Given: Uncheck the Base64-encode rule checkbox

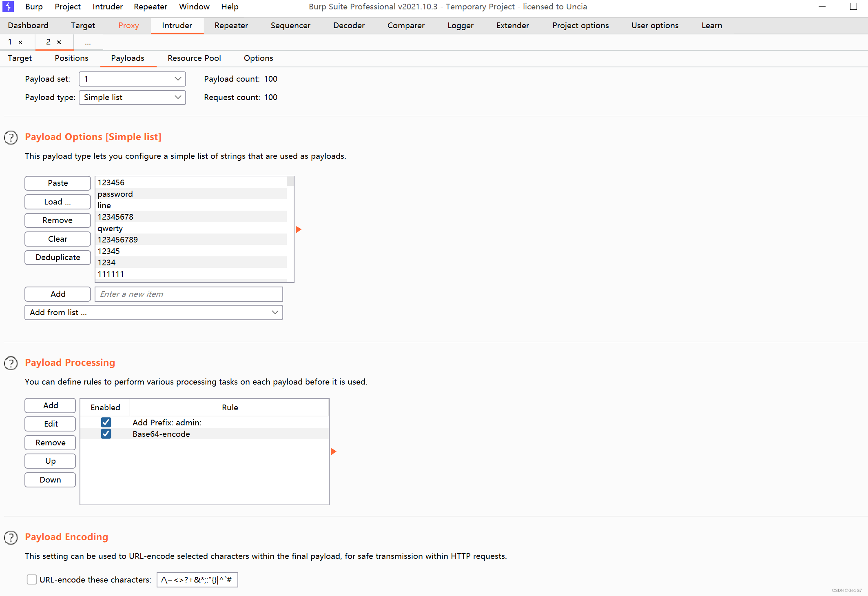Looking at the screenshot, I should (106, 434).
